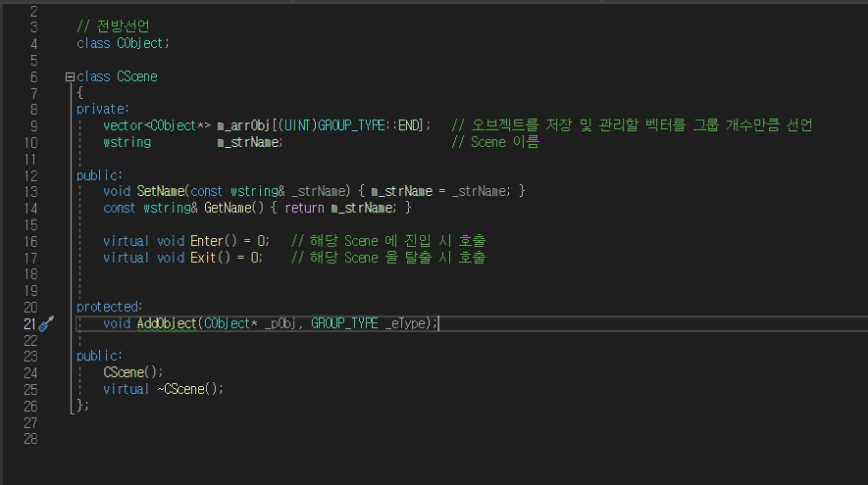
Task: Click the public: keyword on line 12
Action: point(100,175)
